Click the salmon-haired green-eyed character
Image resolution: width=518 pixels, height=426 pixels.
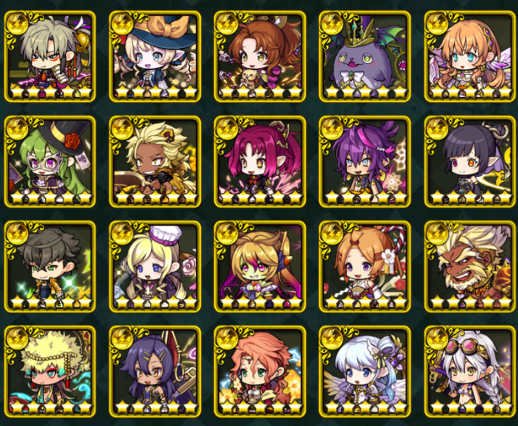pos(260,371)
